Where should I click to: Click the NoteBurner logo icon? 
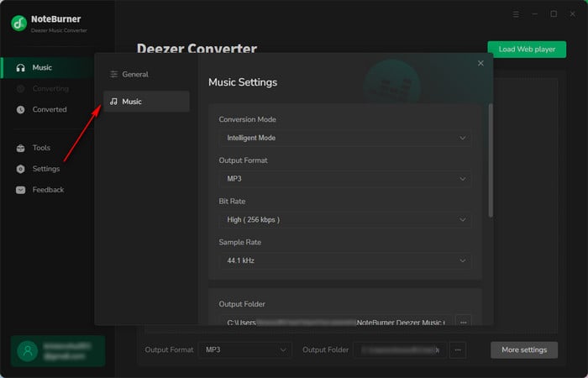[x=18, y=24]
